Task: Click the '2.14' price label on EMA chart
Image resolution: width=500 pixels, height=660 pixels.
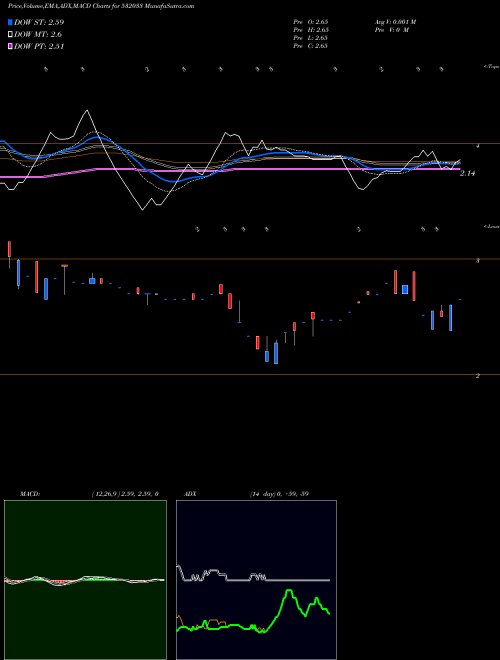Action: (x=468, y=173)
